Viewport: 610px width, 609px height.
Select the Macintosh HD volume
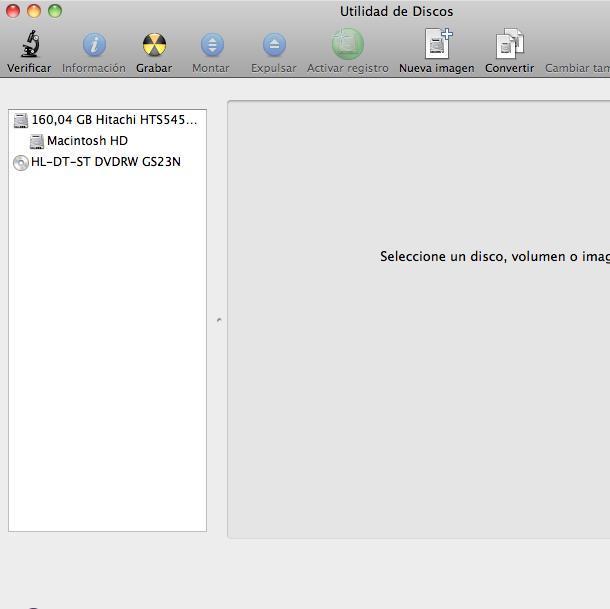click(x=87, y=141)
